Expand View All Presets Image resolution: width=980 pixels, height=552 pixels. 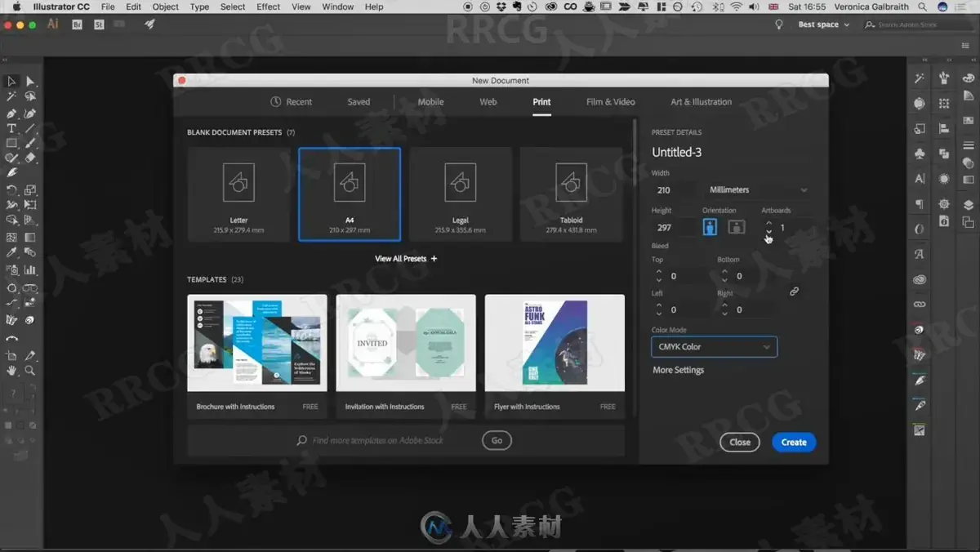(x=406, y=259)
